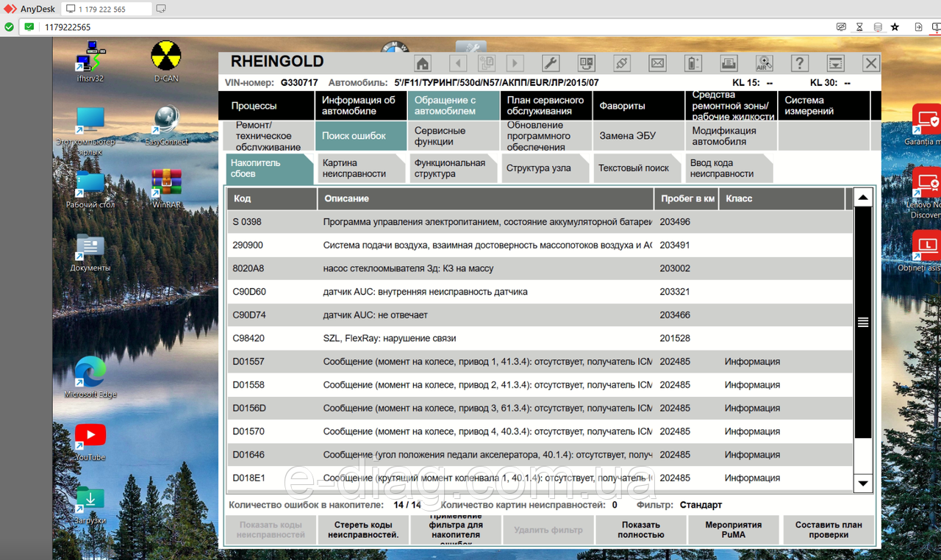Open the copy pages icon between arrows

[x=487, y=63]
